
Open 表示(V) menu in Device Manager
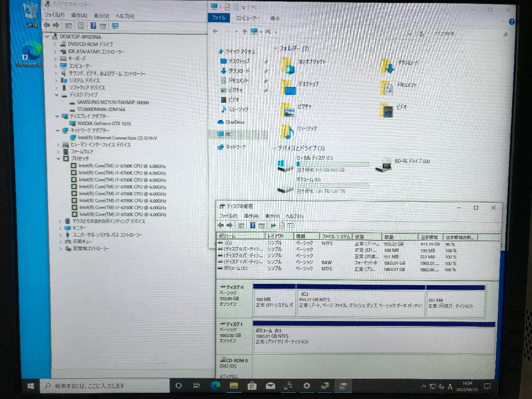(x=102, y=16)
